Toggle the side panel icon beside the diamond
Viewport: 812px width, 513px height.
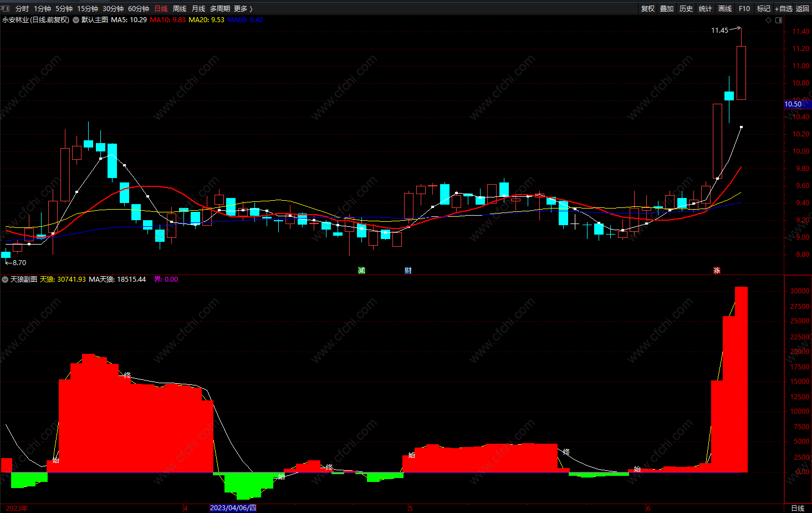[779, 20]
